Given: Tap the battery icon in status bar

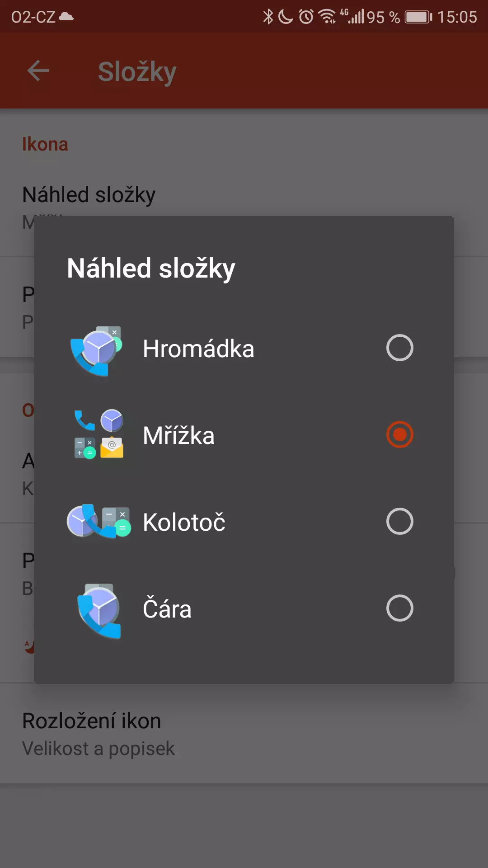Looking at the screenshot, I should (418, 17).
